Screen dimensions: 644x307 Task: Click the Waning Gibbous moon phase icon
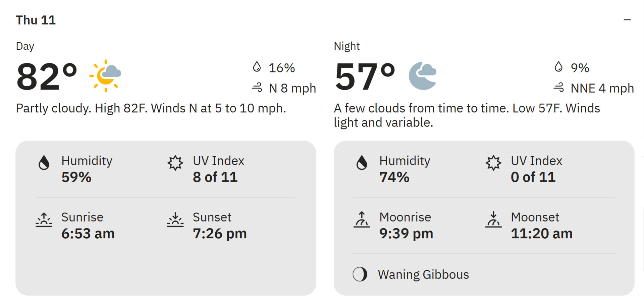pos(360,274)
